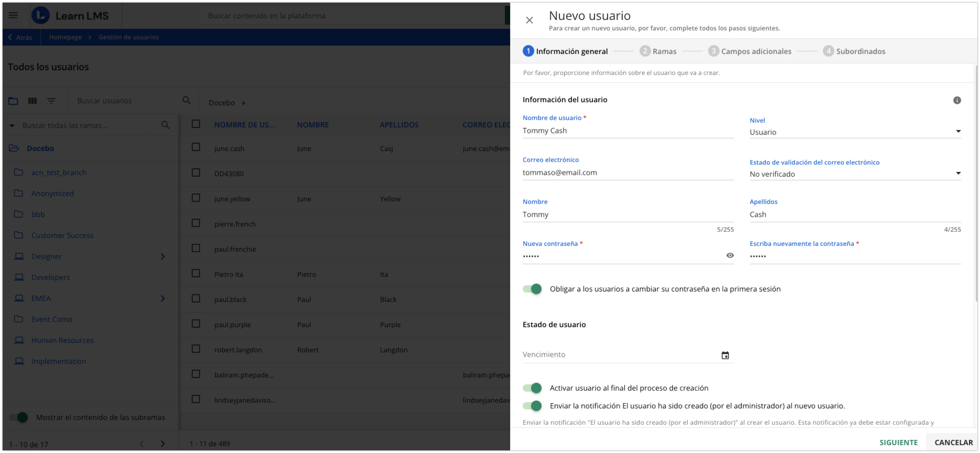Open the user filters icon

click(x=51, y=101)
